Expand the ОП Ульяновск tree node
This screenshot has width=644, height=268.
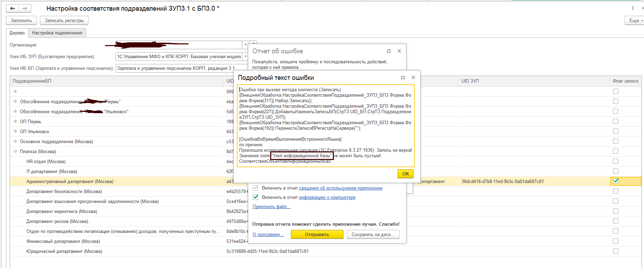coord(15,131)
